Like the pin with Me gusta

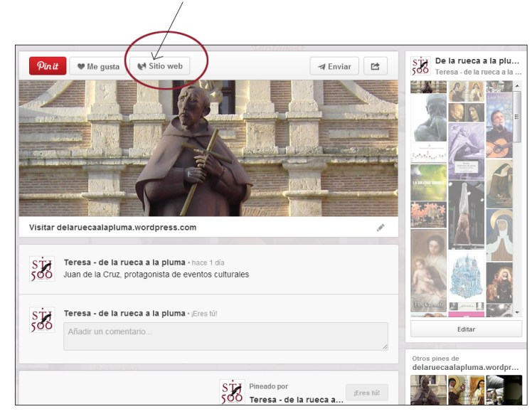tap(97, 66)
